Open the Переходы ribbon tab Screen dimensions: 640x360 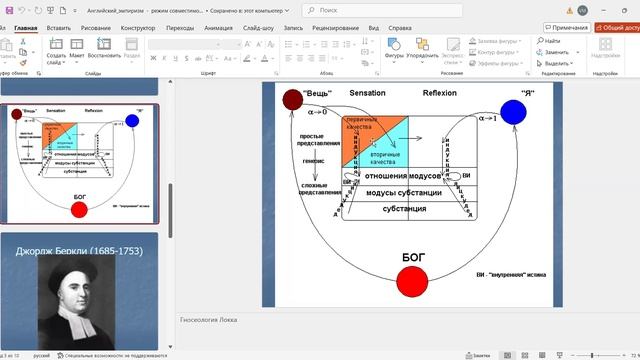pos(180,28)
